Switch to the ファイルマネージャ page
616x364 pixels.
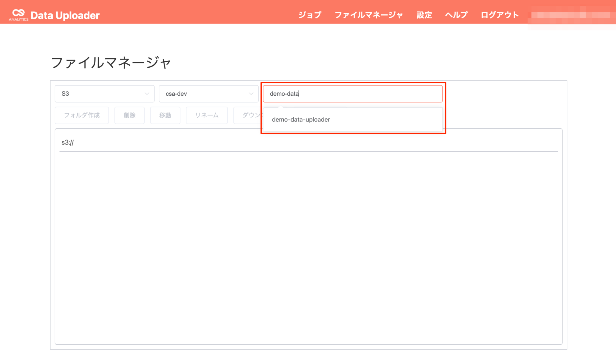coord(369,15)
